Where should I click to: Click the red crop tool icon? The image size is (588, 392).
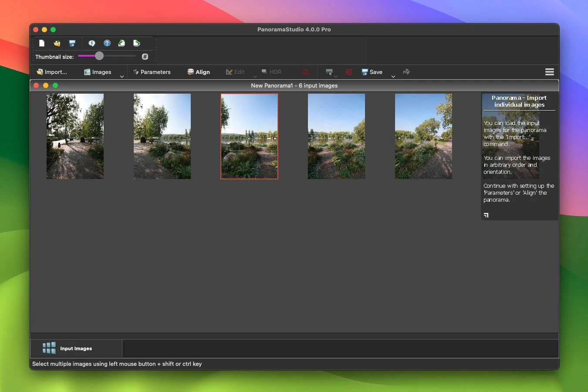(305, 72)
